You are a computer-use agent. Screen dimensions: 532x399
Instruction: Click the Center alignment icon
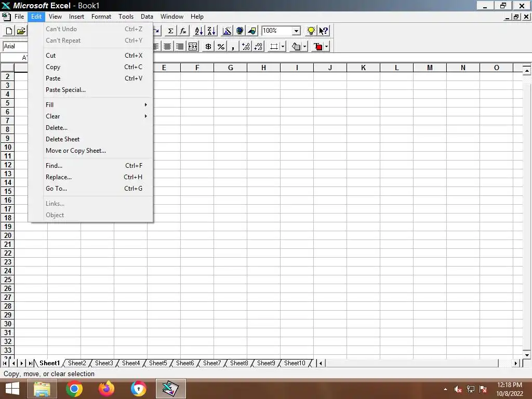167,46
